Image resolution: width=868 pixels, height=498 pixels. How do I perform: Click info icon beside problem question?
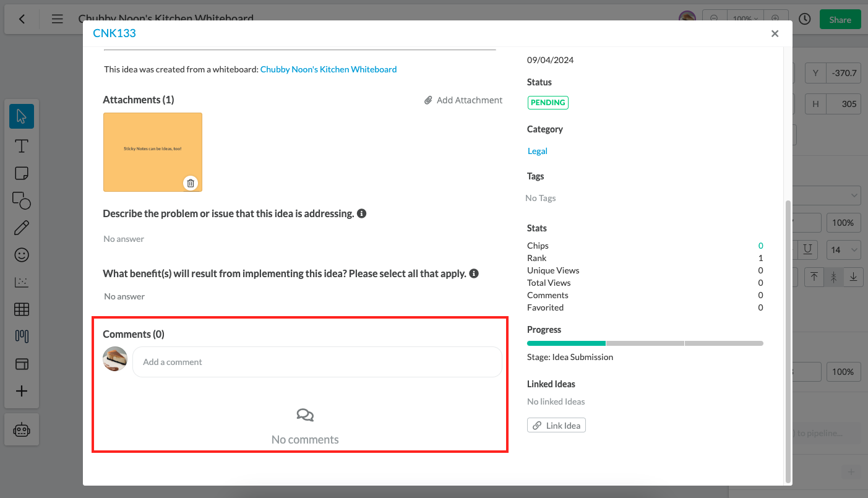(362, 213)
